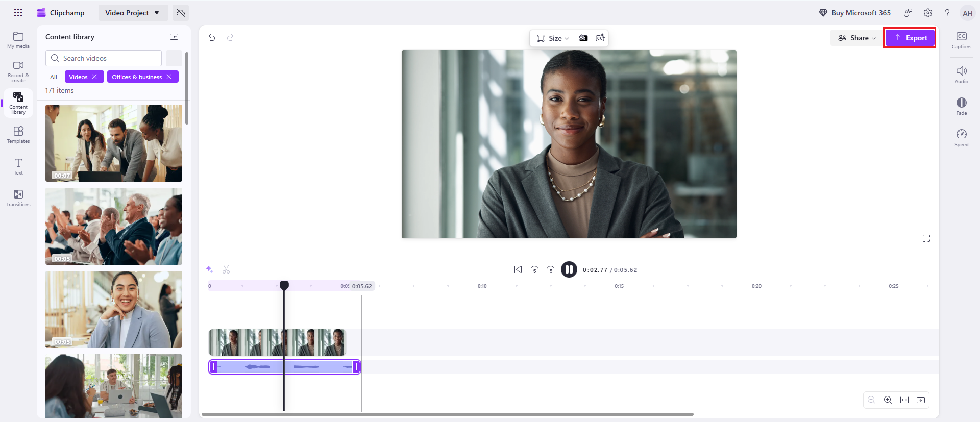
Task: Open the Video Project title dropdown
Action: tap(133, 13)
